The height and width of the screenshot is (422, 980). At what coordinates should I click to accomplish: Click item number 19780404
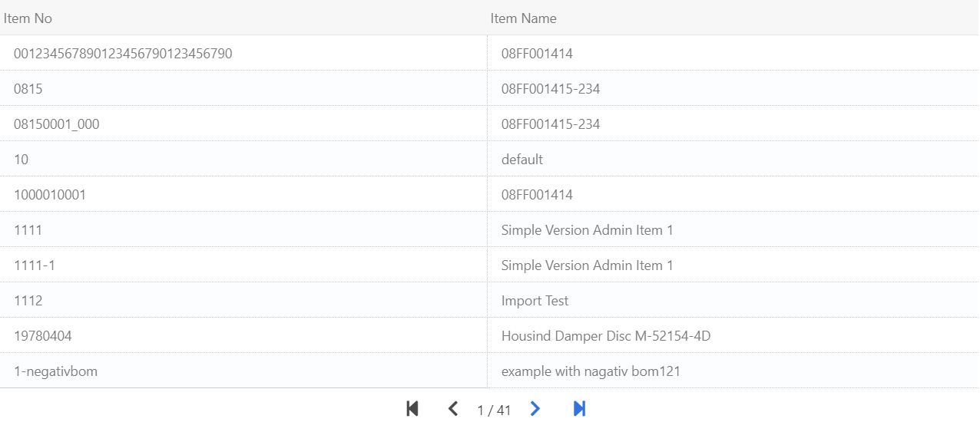(43, 336)
